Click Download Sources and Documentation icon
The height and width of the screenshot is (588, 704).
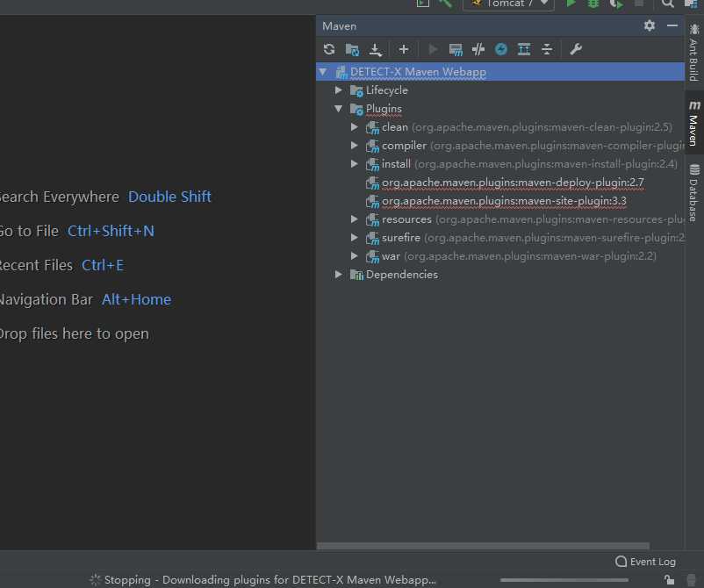click(376, 49)
